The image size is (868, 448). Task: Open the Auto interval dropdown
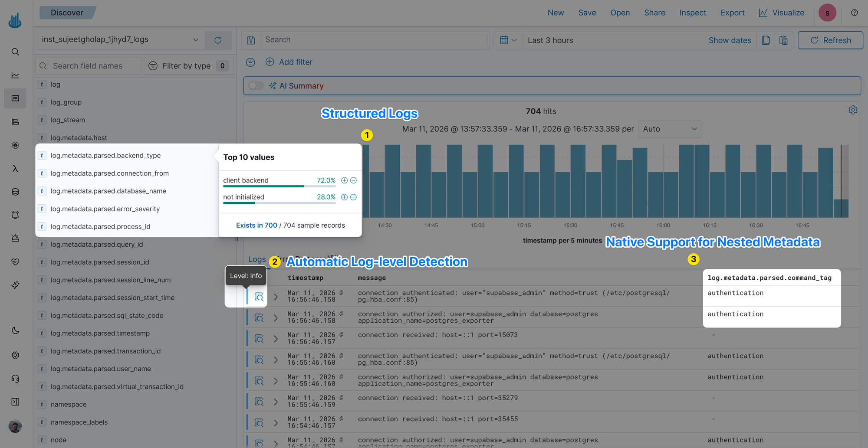(x=670, y=129)
